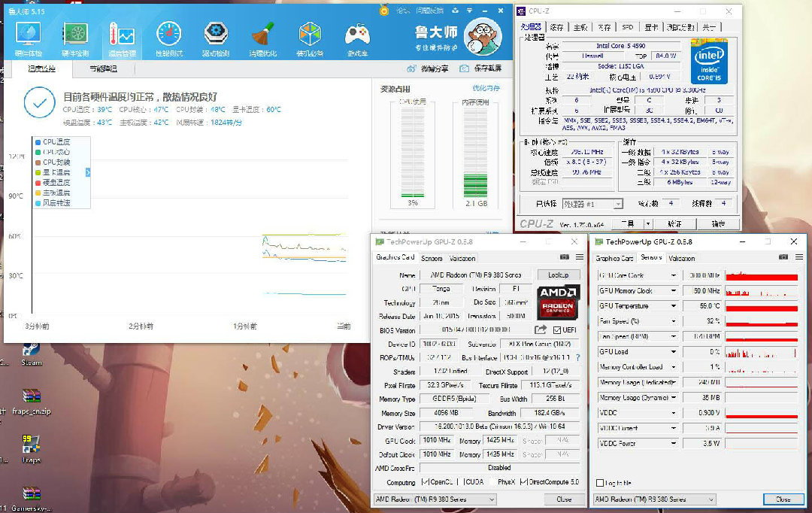Expand the temperature legend panel arrow
The image size is (812, 513).
tap(88, 172)
